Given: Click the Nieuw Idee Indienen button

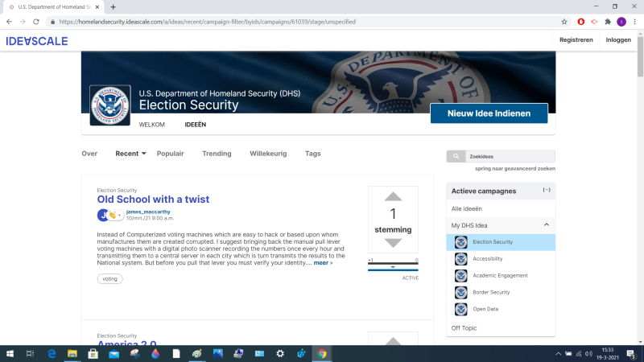Looking at the screenshot, I should click(x=489, y=113).
